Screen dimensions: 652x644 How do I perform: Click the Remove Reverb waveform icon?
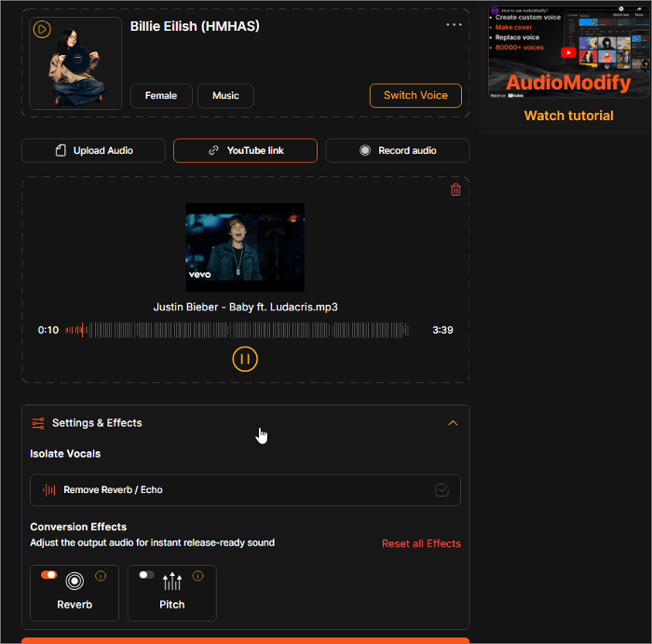click(x=48, y=489)
